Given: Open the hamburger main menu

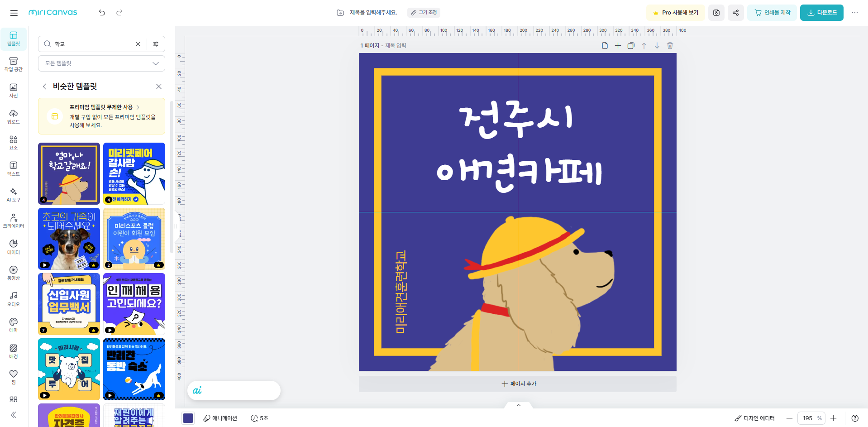Looking at the screenshot, I should pos(14,13).
